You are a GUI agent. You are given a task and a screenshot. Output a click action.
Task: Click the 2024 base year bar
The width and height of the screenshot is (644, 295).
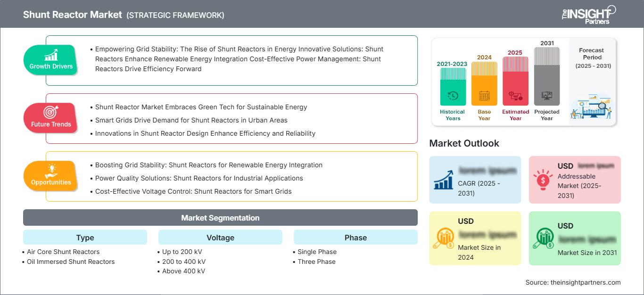click(484, 83)
